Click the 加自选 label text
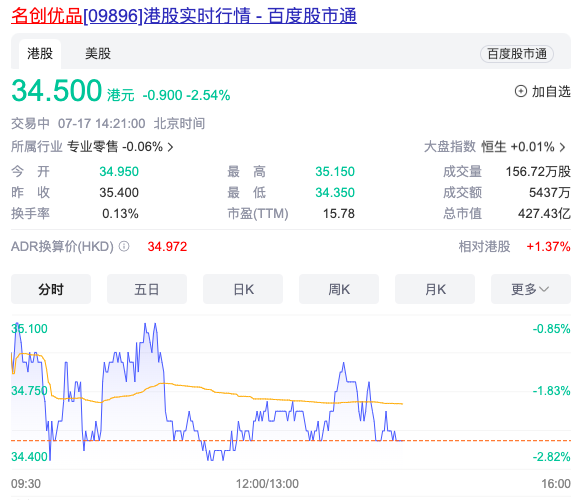 click(x=551, y=91)
